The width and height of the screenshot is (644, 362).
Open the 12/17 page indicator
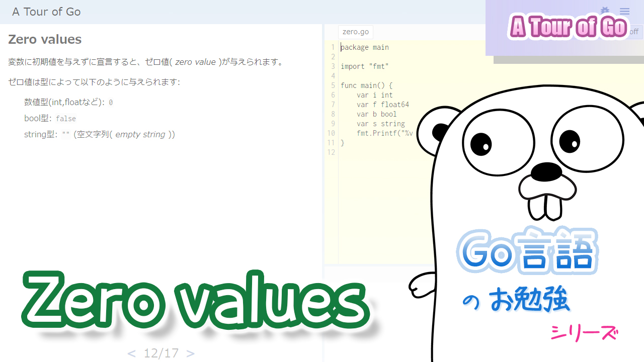(161, 353)
